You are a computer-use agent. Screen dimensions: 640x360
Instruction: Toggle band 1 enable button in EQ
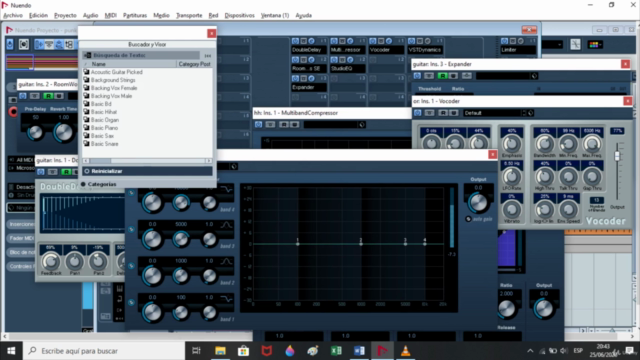(131, 302)
